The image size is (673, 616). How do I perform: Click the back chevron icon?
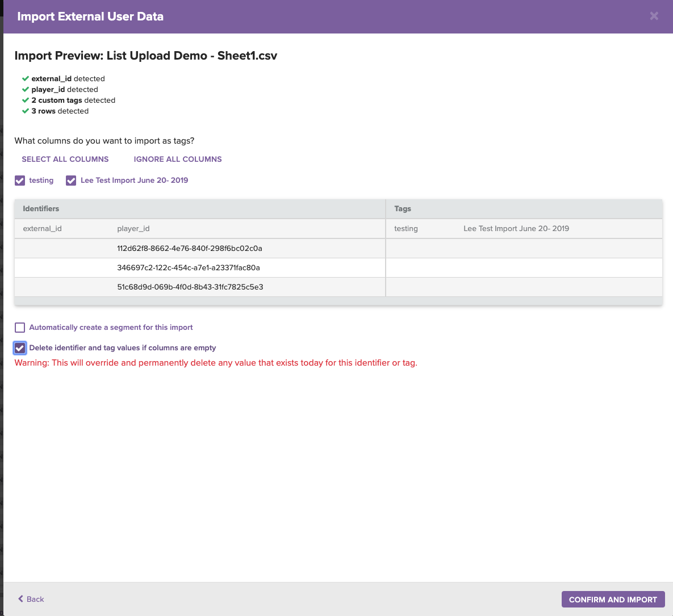20,599
